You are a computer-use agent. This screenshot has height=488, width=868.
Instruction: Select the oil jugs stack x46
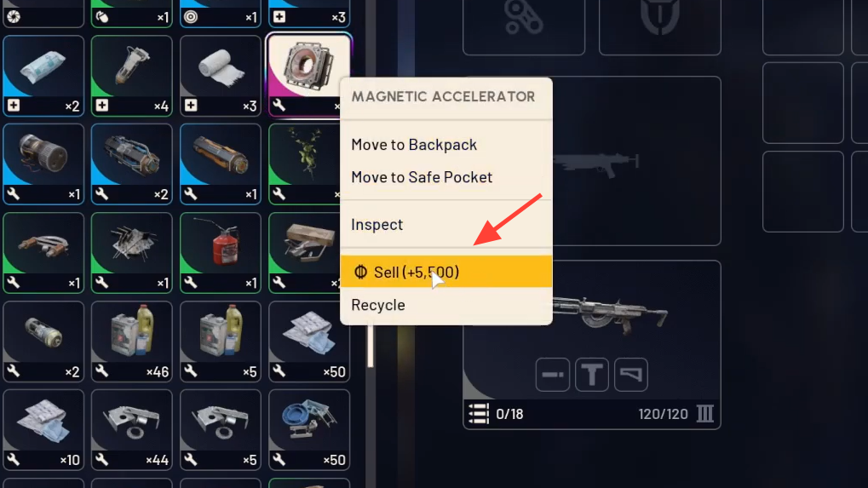point(132,342)
